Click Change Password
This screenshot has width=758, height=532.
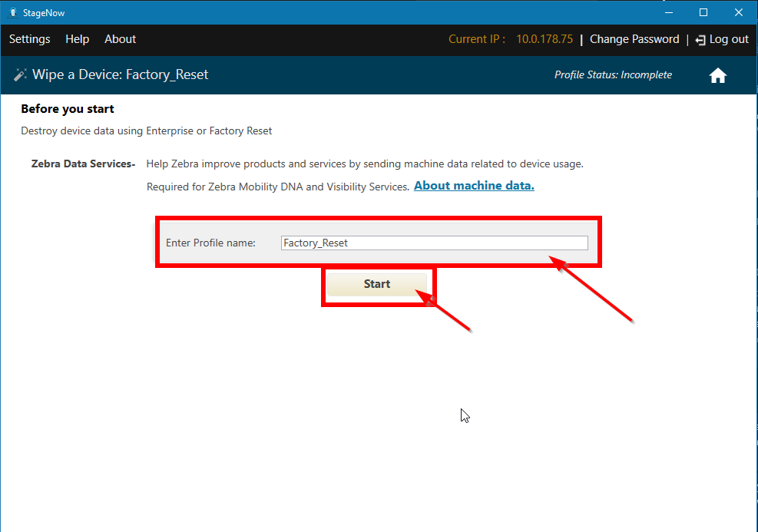tap(634, 39)
